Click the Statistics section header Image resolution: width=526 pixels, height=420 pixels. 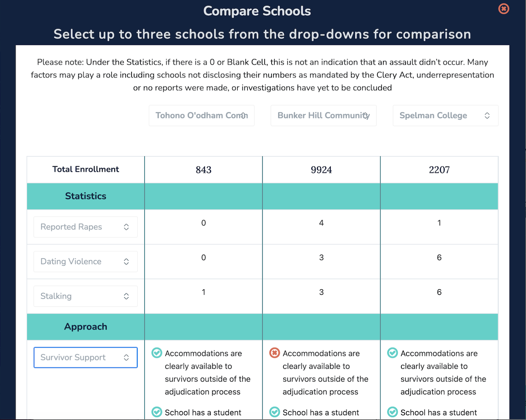coord(85,196)
